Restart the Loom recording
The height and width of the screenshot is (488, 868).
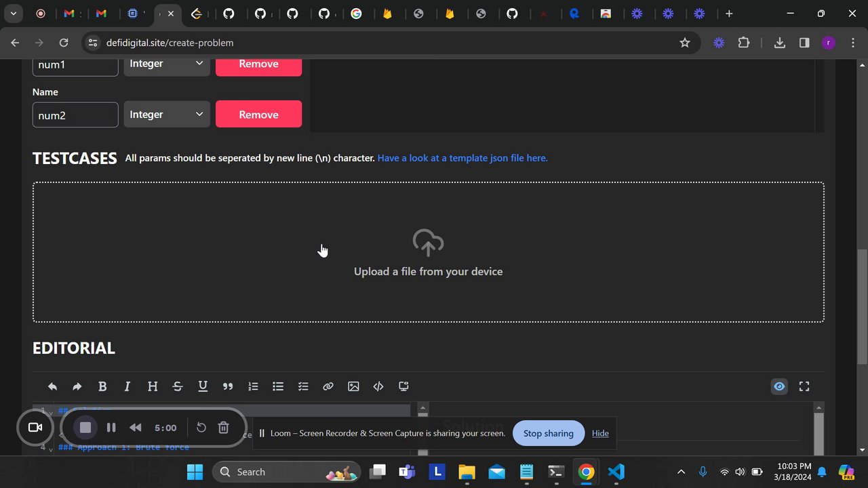click(201, 428)
